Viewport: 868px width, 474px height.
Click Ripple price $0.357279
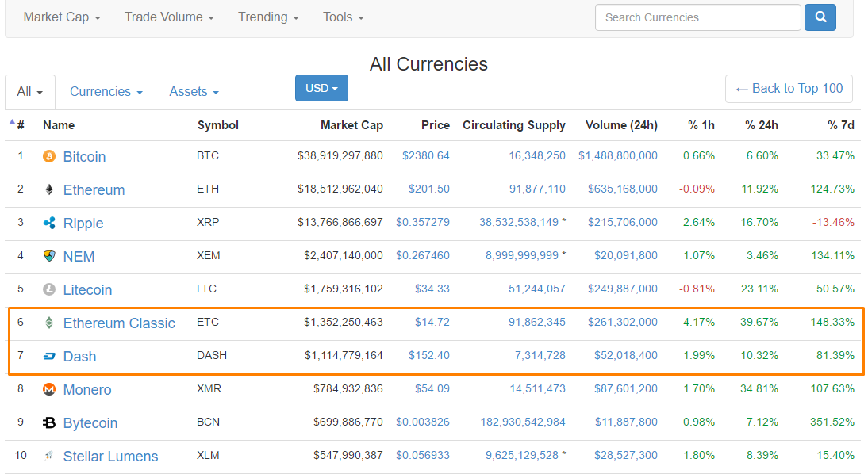[422, 222]
